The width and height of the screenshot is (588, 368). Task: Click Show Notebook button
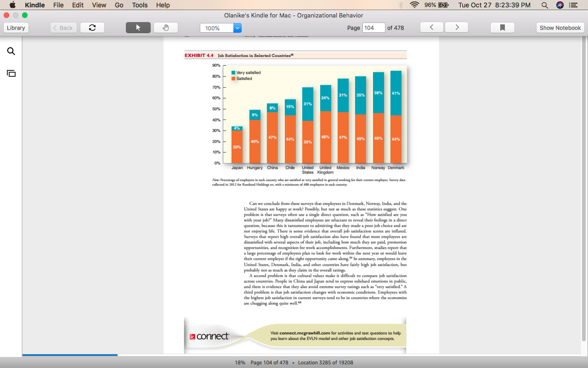tap(560, 28)
